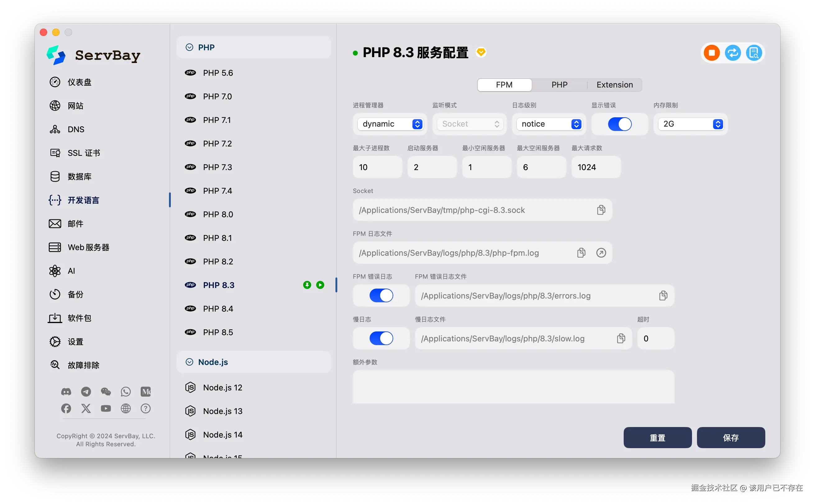
Task: Click the 最大子进程数 input field
Action: pyautogui.click(x=377, y=167)
